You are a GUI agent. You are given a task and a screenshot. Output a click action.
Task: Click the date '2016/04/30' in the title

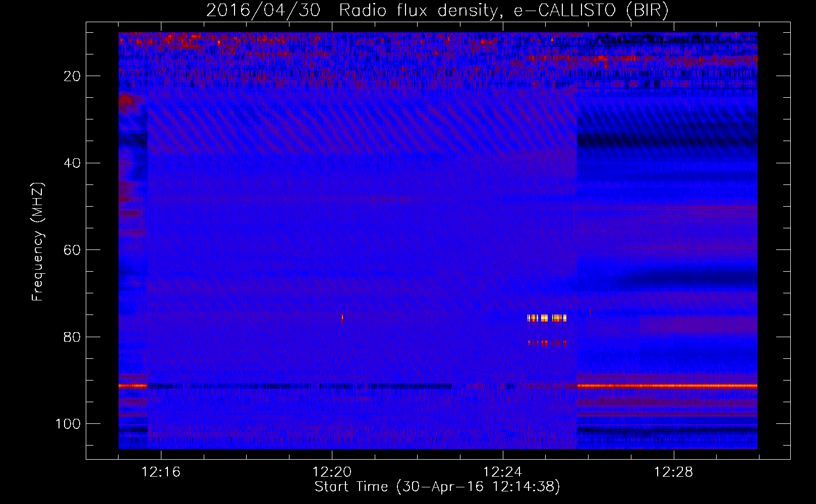[263, 11]
